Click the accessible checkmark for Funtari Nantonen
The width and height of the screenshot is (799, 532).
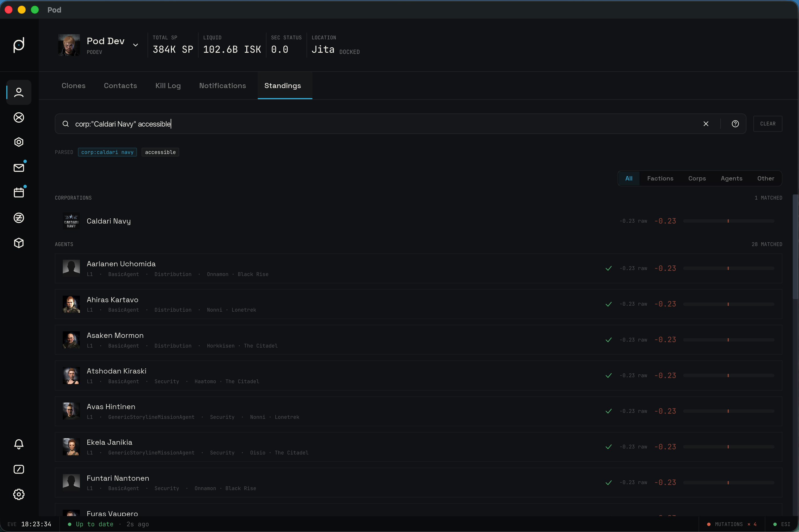[608, 482]
